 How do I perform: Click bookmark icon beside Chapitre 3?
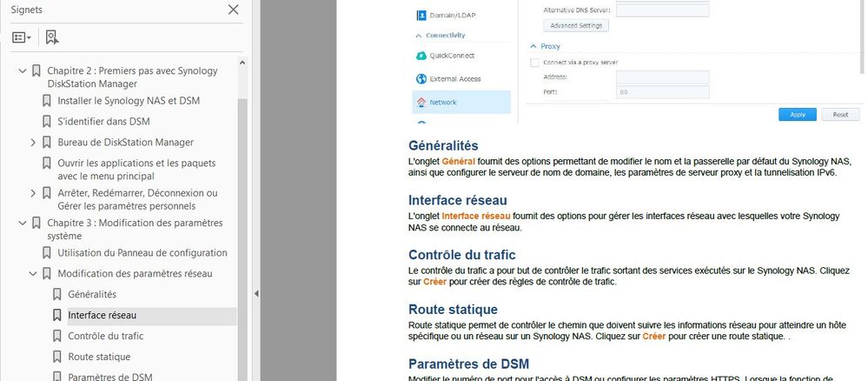click(36, 223)
